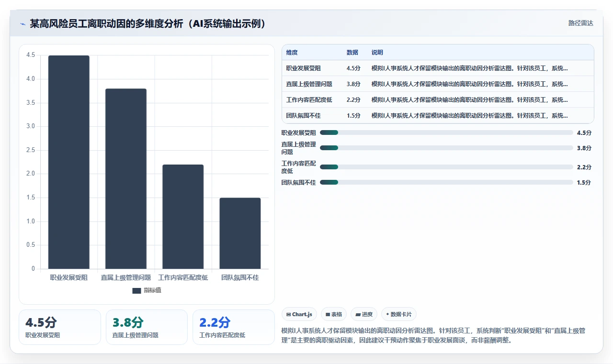613x364 pixels.
Task: Click the 职业发展受阻 x-axis label
Action: 68,277
